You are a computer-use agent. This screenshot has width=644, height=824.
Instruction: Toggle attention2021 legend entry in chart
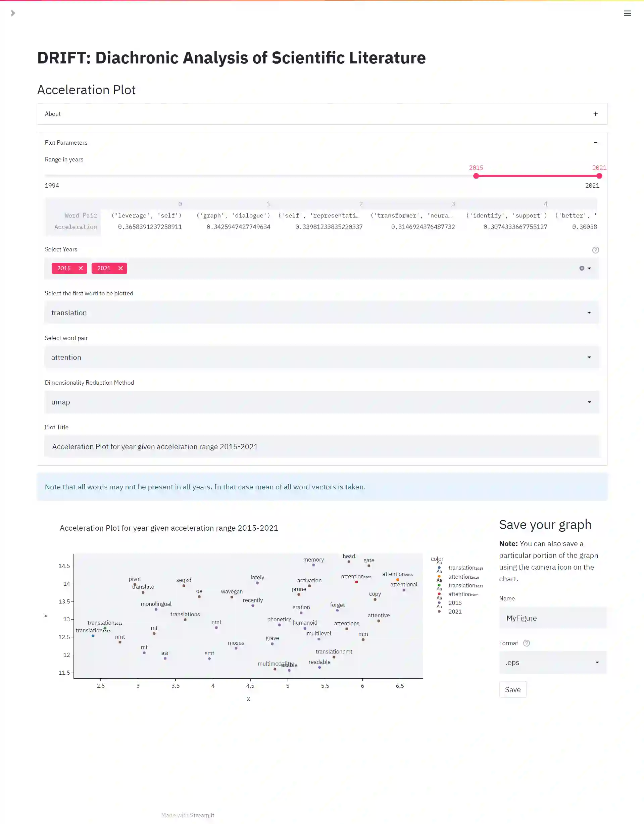[x=463, y=594]
